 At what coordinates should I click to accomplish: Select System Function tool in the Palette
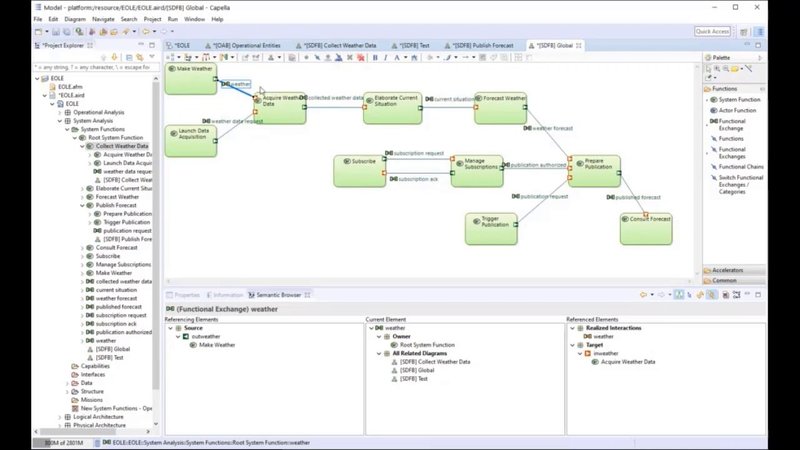point(735,99)
